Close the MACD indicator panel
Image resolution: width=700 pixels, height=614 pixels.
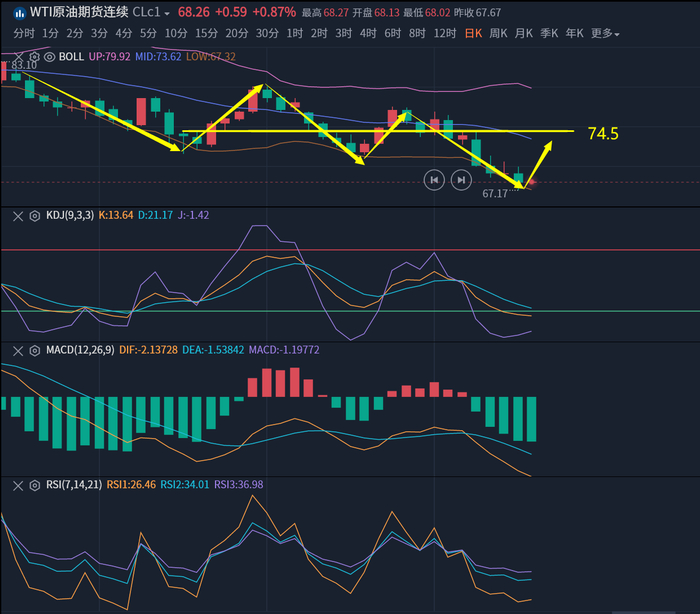(x=17, y=350)
